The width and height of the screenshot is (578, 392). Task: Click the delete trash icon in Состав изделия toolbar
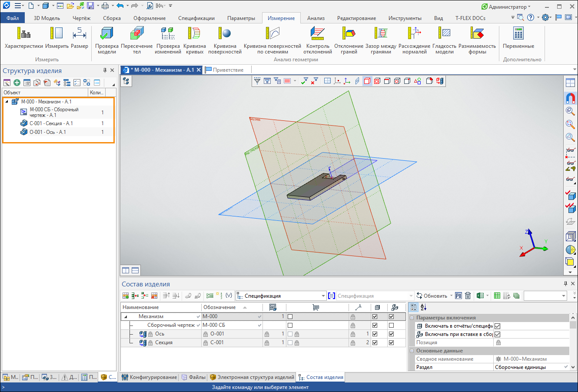(468, 296)
